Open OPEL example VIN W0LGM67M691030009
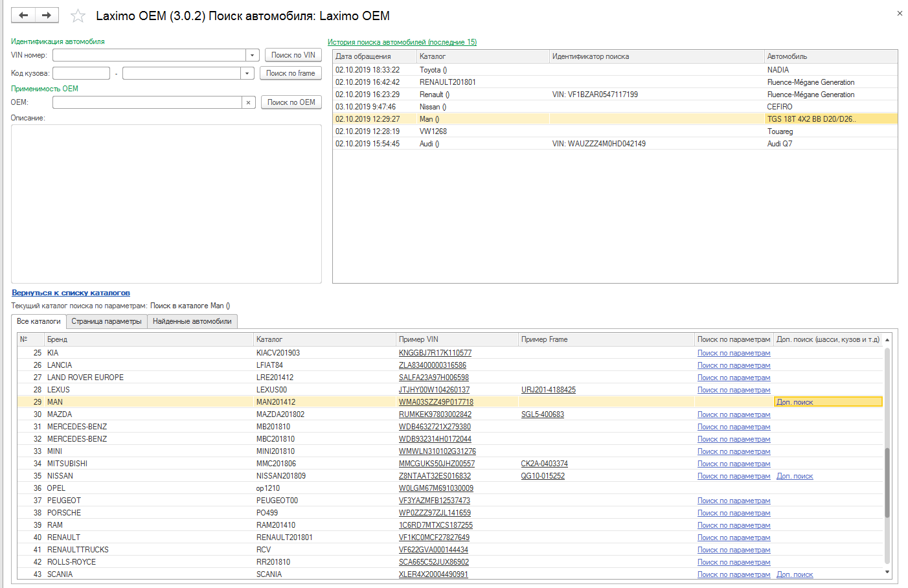Viewport: 908px width, 588px height. click(436, 488)
